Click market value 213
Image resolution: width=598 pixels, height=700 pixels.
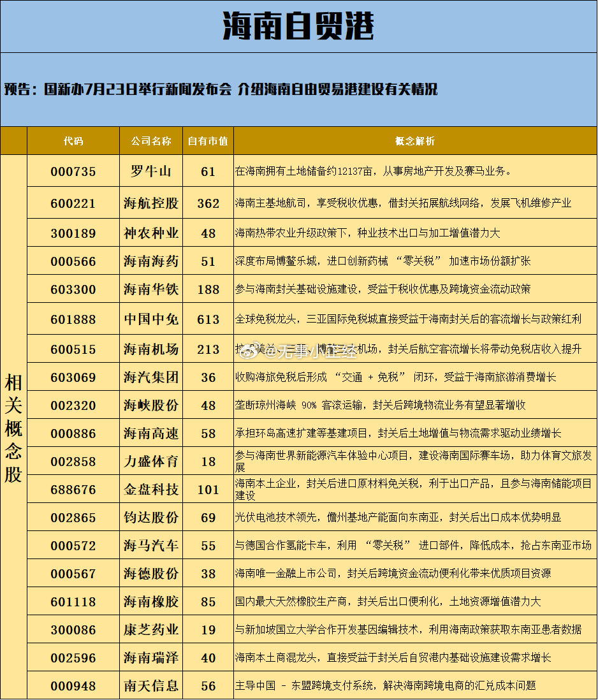208,349
